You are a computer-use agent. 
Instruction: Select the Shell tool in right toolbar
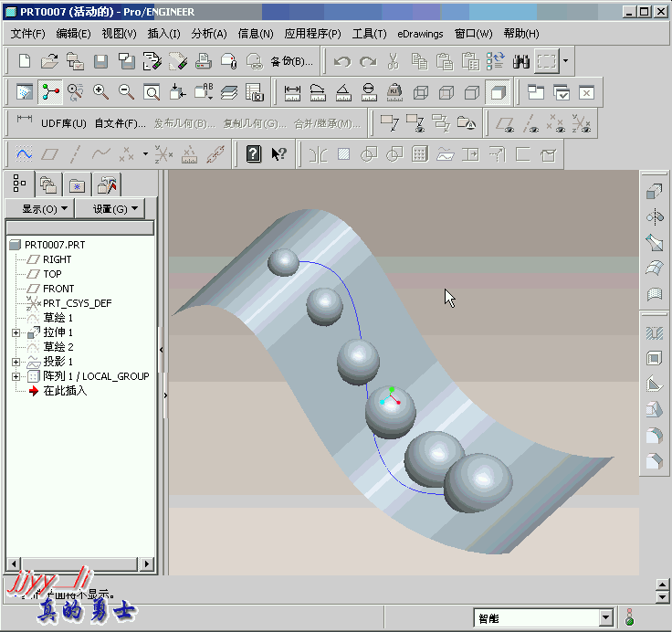654,358
